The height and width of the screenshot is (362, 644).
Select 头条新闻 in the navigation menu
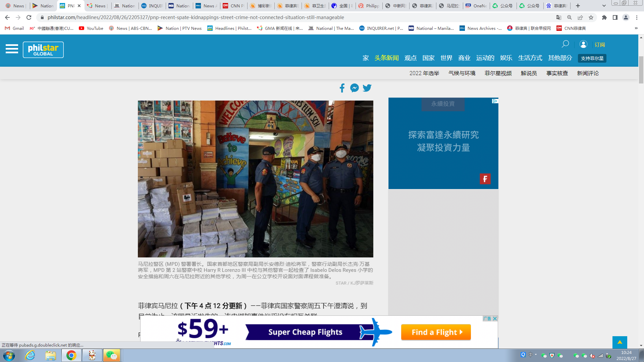pos(386,58)
